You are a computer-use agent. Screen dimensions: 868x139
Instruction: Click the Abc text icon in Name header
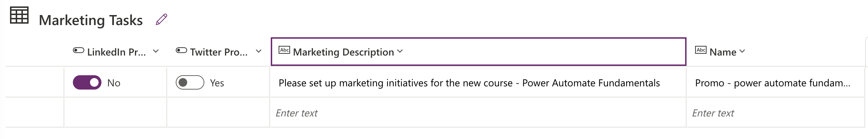(701, 50)
